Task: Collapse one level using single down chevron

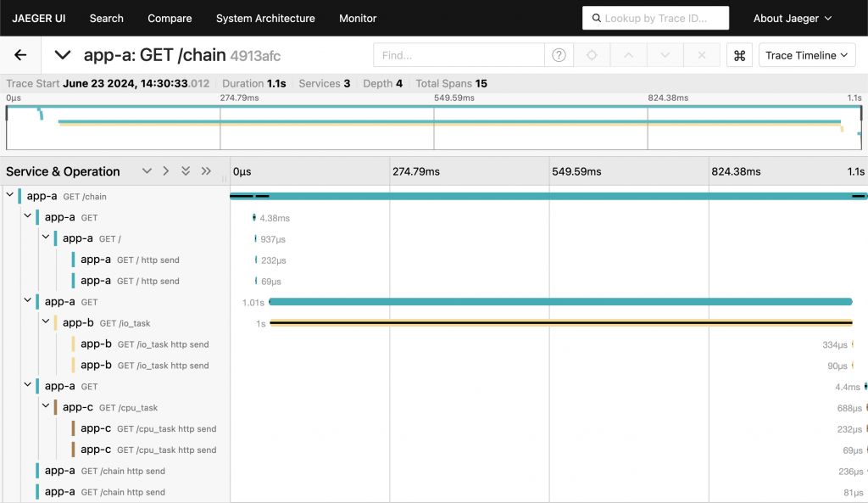Action: click(x=147, y=171)
